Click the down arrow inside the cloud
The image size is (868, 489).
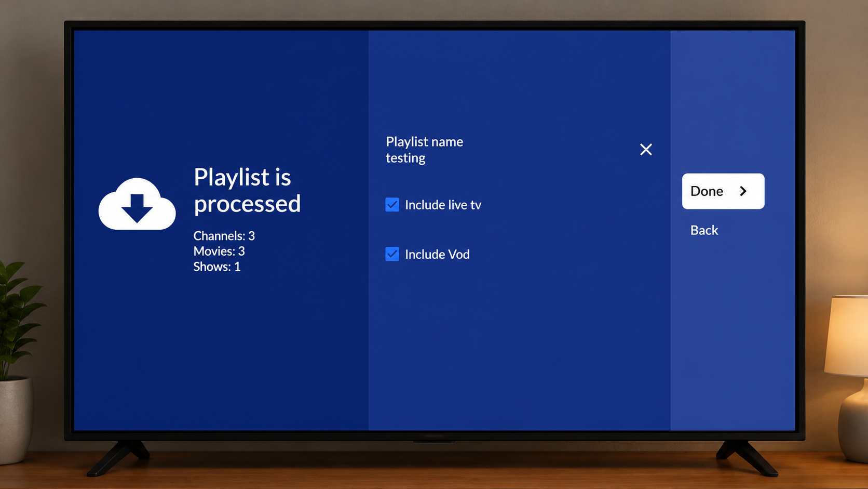(137, 208)
